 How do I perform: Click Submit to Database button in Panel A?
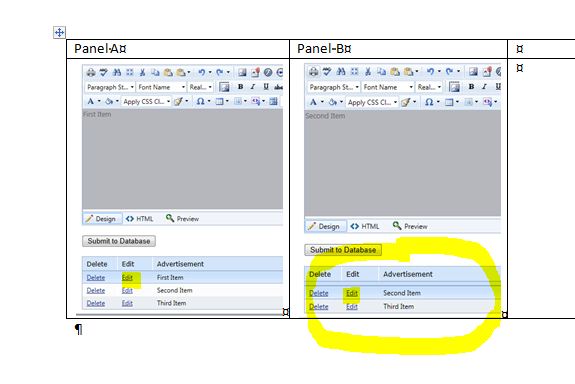(x=119, y=241)
